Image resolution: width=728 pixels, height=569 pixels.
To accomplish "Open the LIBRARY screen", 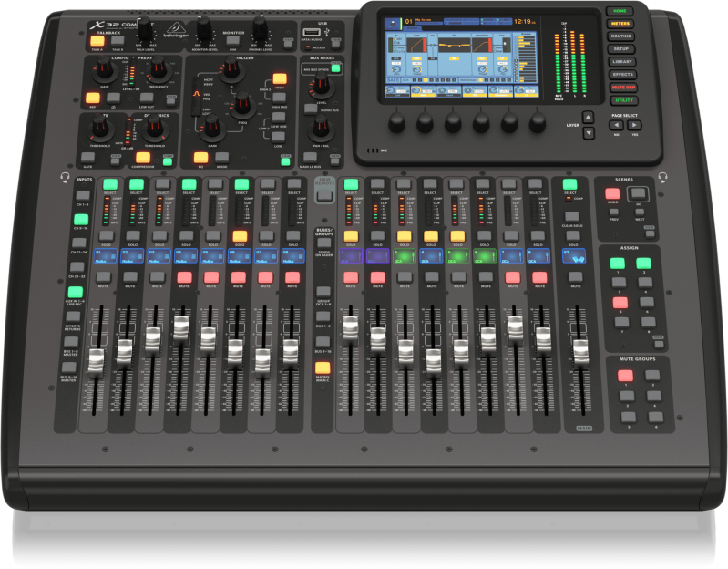I will (622, 61).
